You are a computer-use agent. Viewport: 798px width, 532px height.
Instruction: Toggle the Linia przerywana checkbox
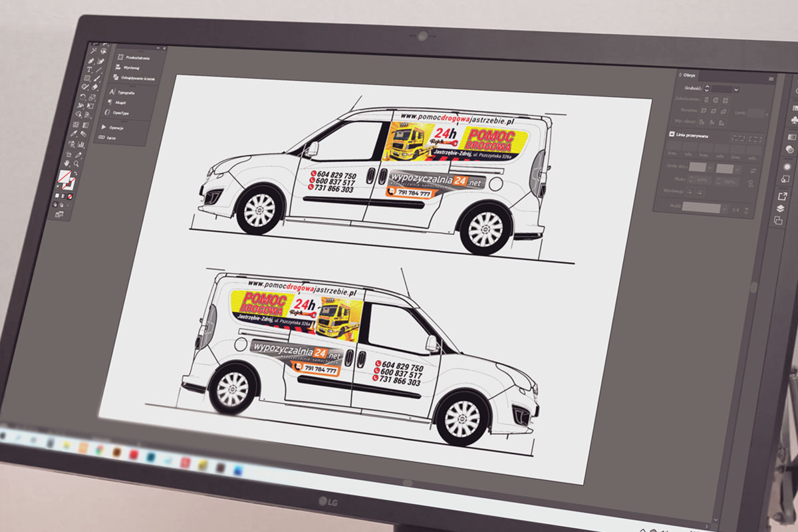[672, 135]
